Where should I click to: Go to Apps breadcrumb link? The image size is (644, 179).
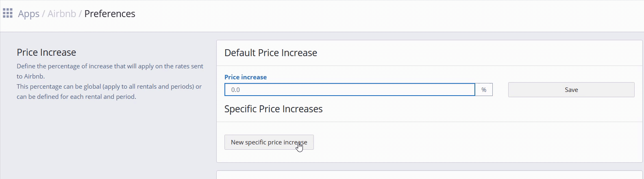28,14
